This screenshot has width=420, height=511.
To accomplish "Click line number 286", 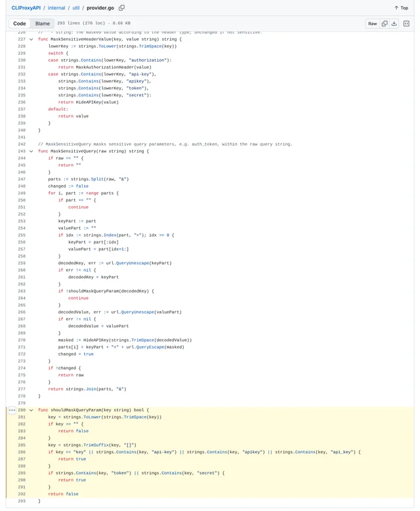I will click(22, 452).
